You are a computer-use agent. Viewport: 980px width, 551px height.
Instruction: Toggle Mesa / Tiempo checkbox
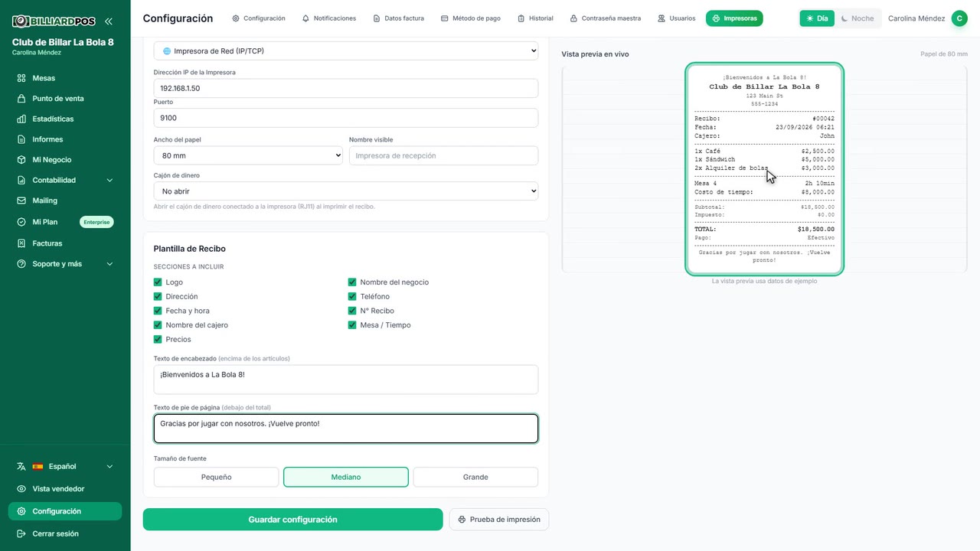click(352, 325)
